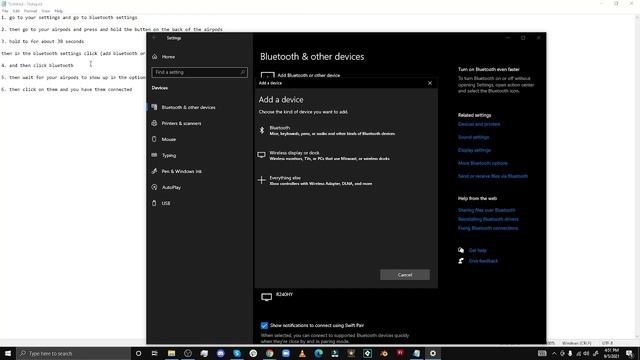640x360 pixels.
Task: Open Blender from taskbar
Action: coord(384,353)
